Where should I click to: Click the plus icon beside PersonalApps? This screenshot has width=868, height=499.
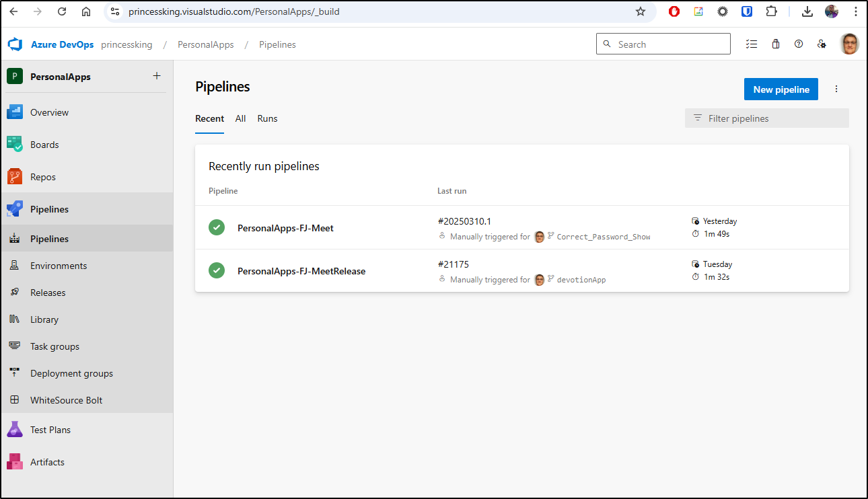click(157, 76)
